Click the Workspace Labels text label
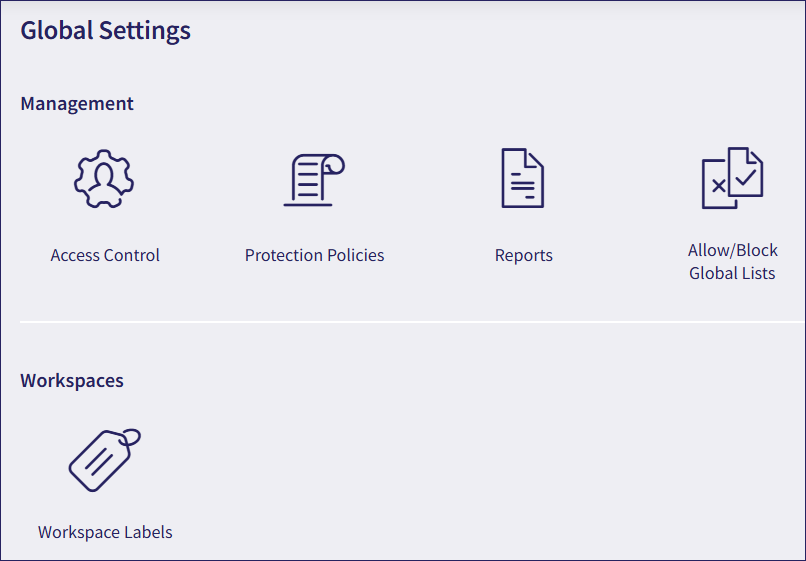The width and height of the screenshot is (806, 561). point(105,532)
